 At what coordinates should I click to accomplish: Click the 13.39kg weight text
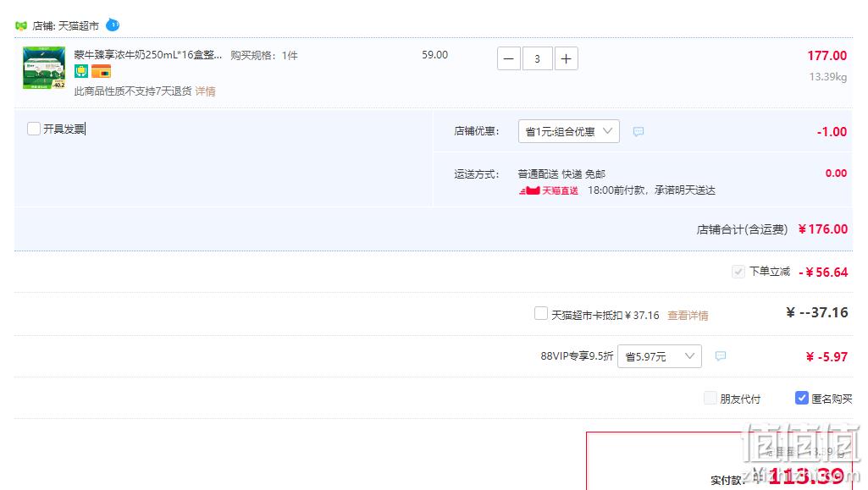(x=827, y=77)
